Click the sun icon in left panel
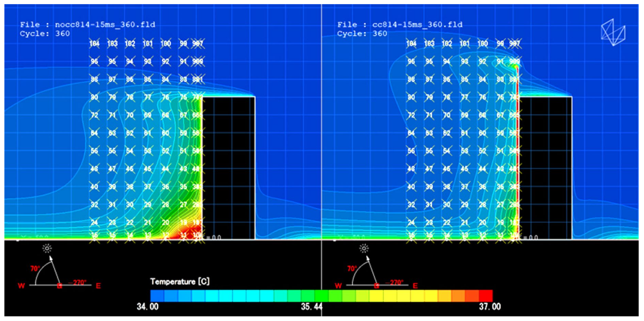The image size is (644, 321). tap(47, 248)
